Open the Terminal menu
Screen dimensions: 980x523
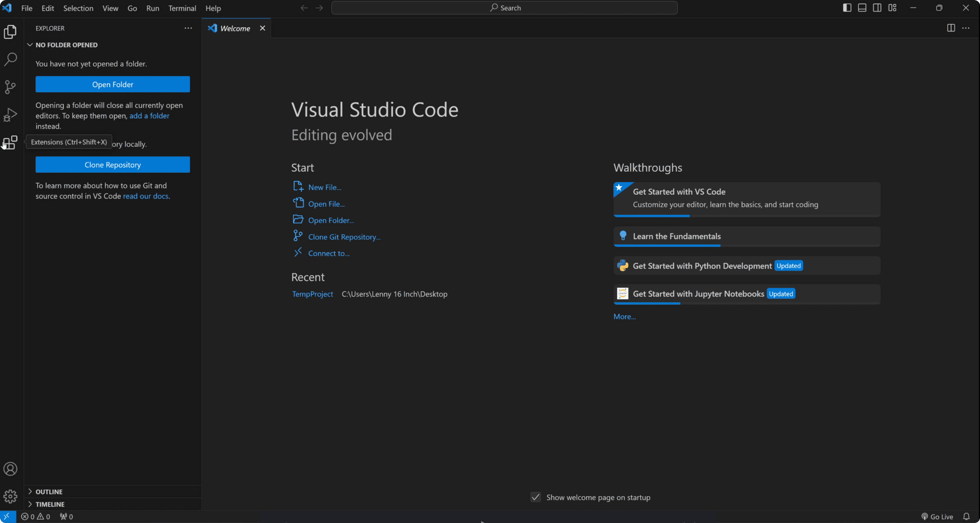[x=182, y=8]
